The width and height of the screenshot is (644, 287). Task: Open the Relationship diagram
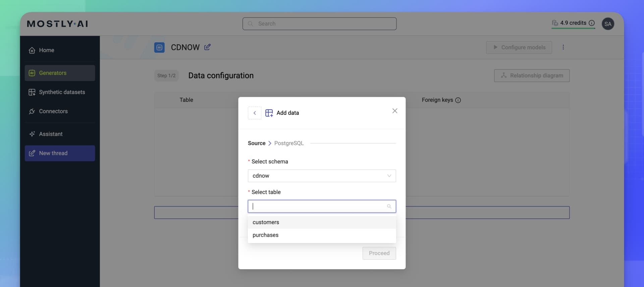(x=532, y=76)
